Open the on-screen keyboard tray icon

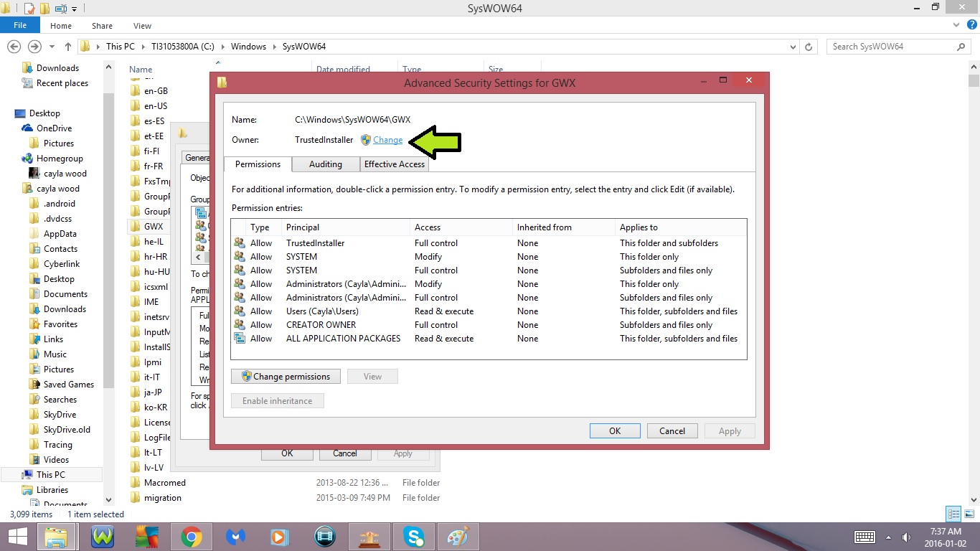coord(864,537)
